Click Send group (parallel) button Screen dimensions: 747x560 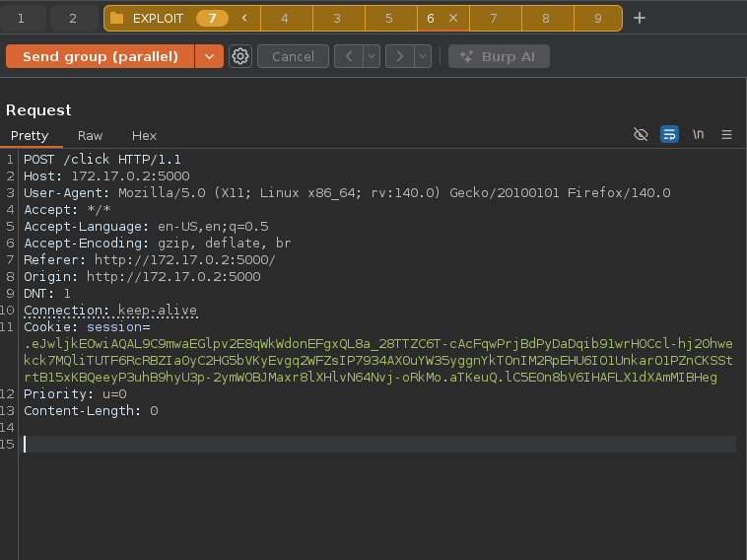(x=101, y=56)
